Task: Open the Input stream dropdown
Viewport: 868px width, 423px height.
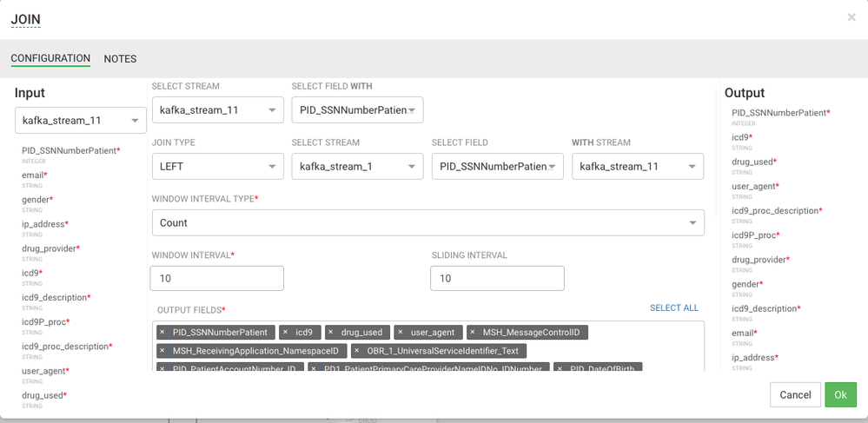Action: point(81,121)
